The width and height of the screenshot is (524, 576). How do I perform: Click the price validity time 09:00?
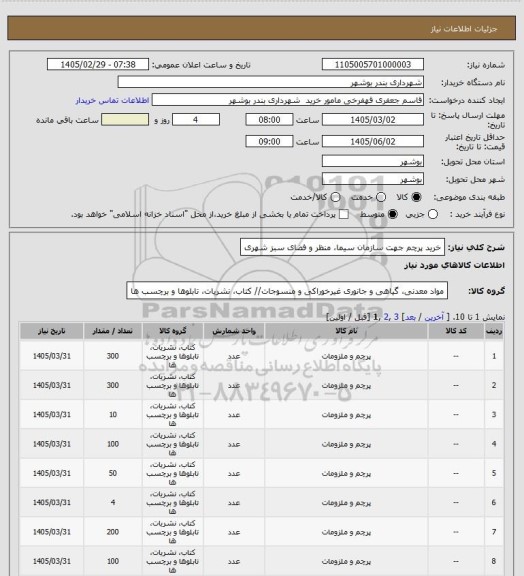click(x=269, y=141)
